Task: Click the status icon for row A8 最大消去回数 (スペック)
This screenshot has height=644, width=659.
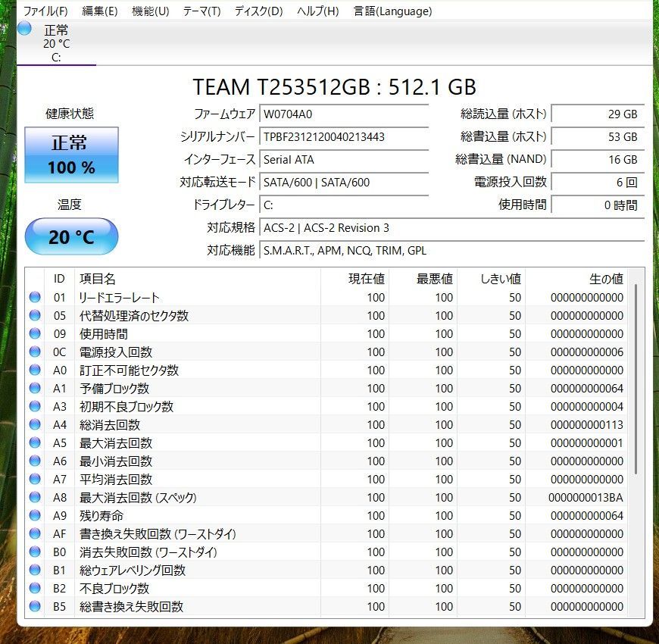Action: click(35, 497)
